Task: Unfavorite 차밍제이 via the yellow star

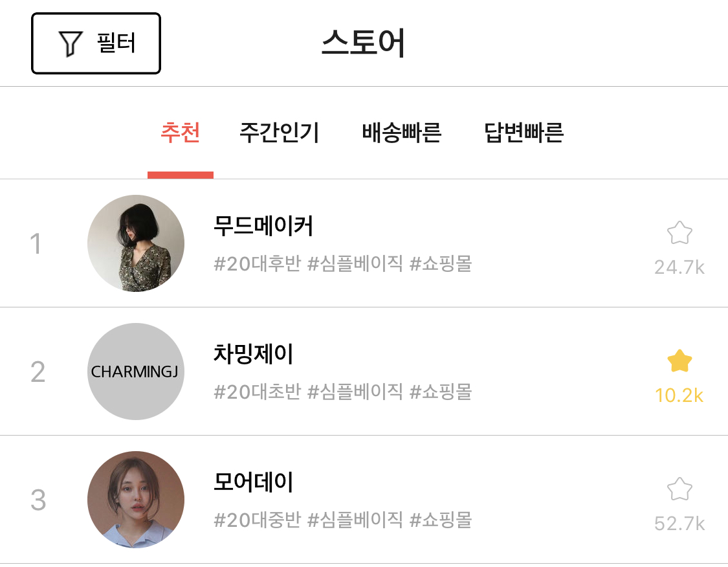Action: coord(679,361)
